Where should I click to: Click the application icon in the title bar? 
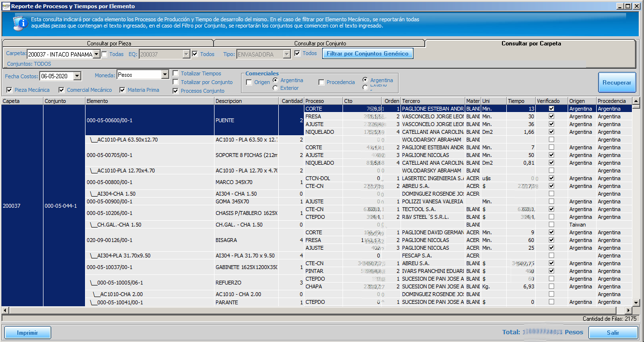(5, 6)
